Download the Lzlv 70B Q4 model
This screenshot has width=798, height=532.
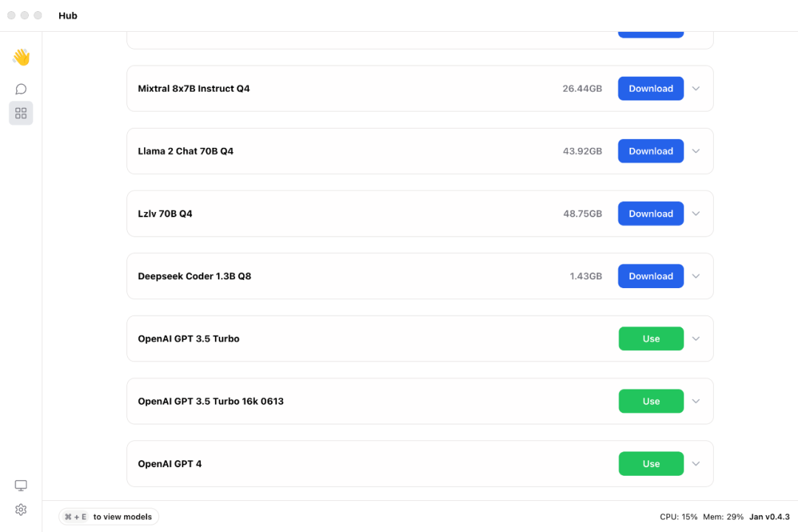650,214
